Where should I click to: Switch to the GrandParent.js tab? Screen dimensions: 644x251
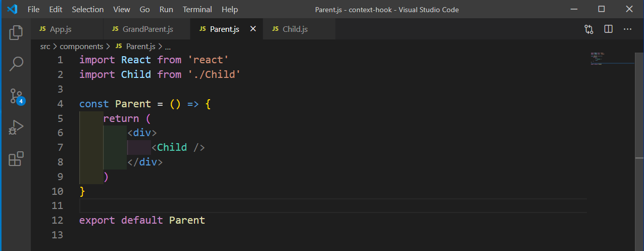tap(147, 29)
